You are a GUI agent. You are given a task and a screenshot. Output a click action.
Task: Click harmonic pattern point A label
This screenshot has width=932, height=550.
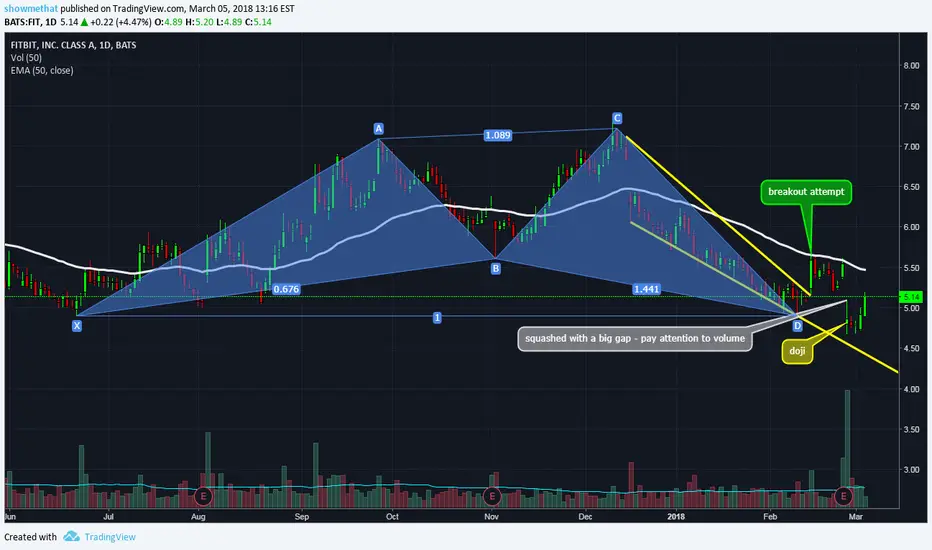click(x=379, y=128)
